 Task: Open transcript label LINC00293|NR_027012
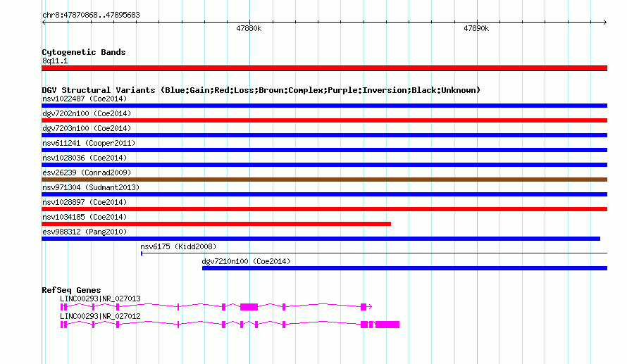coord(100,316)
